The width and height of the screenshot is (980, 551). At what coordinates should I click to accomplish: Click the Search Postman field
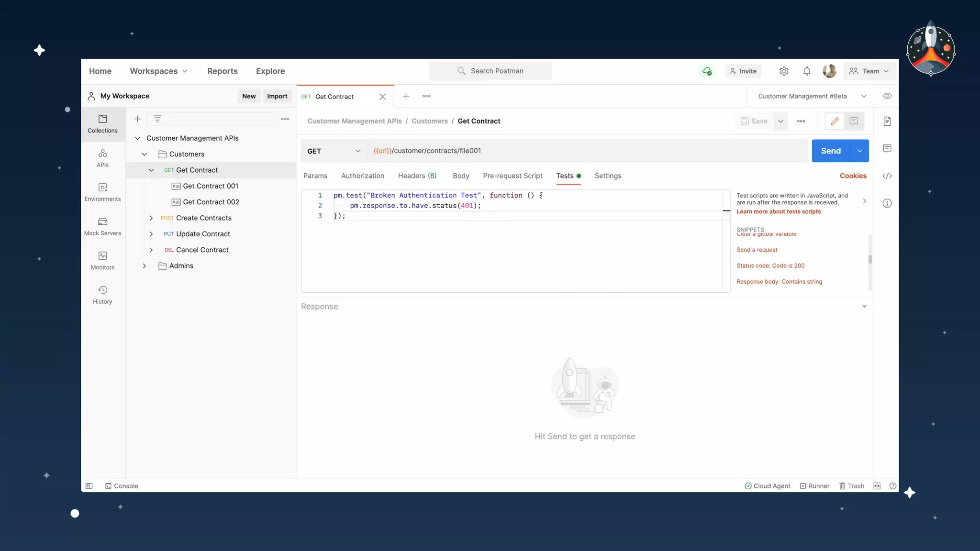pyautogui.click(x=490, y=71)
